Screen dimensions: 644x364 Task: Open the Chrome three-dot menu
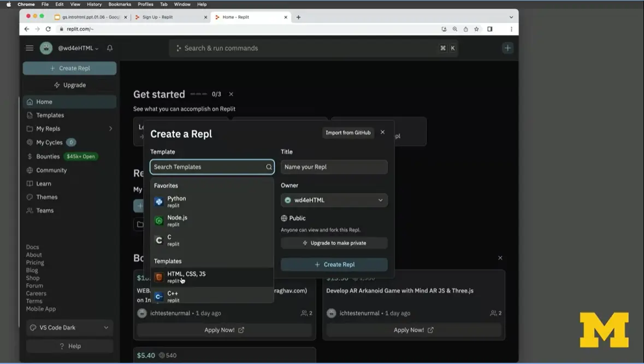click(511, 29)
